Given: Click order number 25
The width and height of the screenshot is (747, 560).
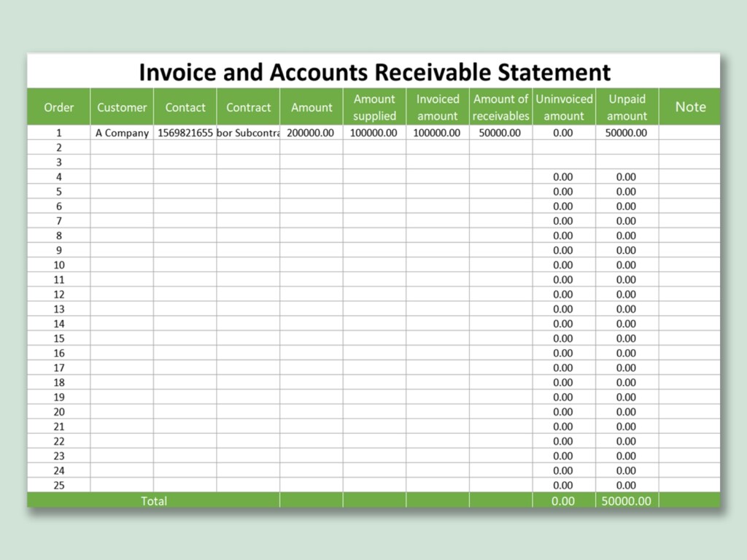Looking at the screenshot, I should point(59,485).
